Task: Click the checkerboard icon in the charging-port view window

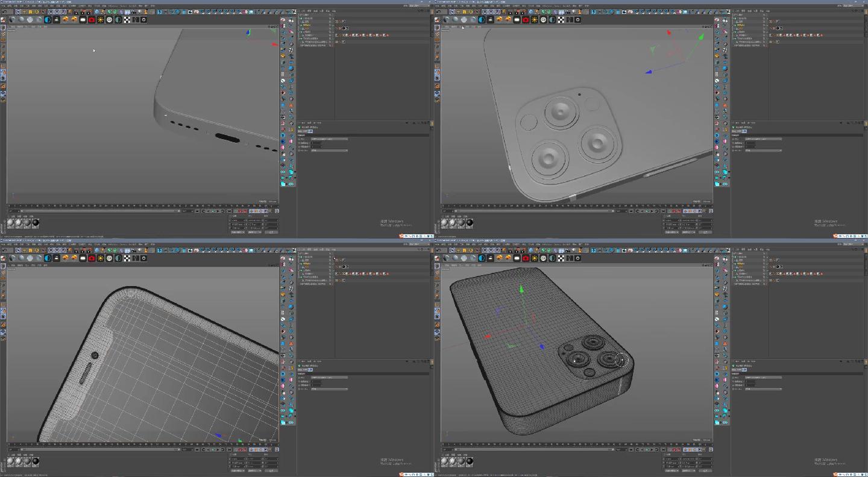Action: point(127,20)
